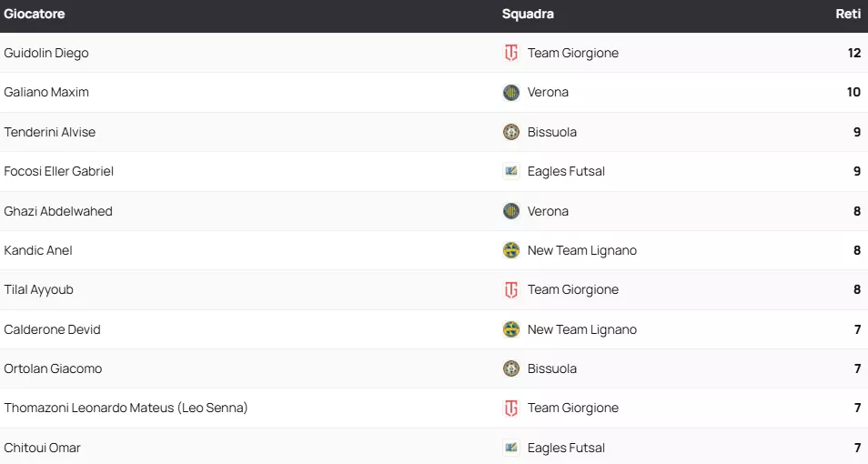The image size is (868, 464).
Task: Click Calderone Devid player name
Action: point(52,329)
